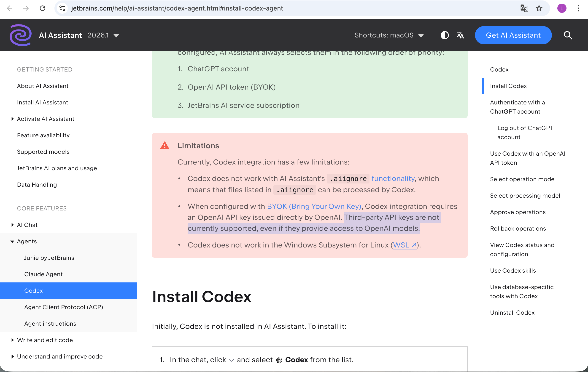The image size is (588, 372).
Task: Click 'JetBrains AI service subscription' list item
Action: tap(243, 105)
